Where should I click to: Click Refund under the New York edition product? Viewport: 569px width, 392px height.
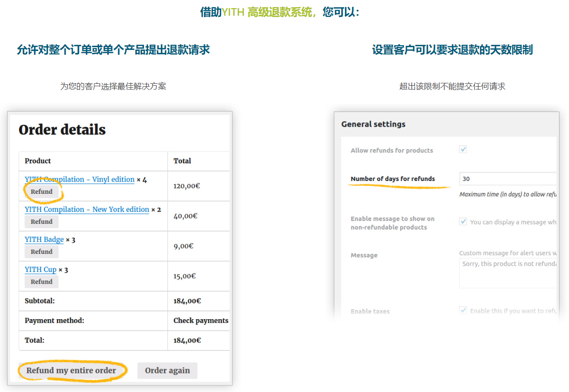pyautogui.click(x=41, y=221)
